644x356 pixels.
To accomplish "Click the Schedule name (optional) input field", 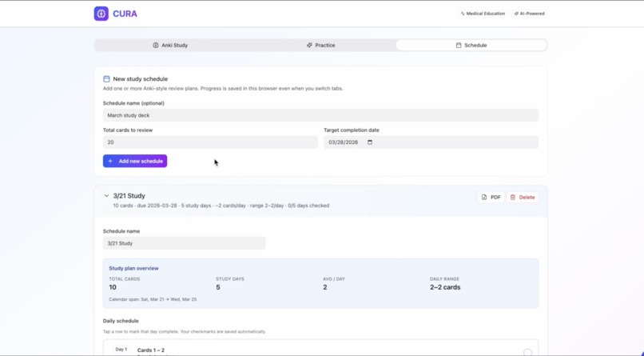I will (320, 115).
